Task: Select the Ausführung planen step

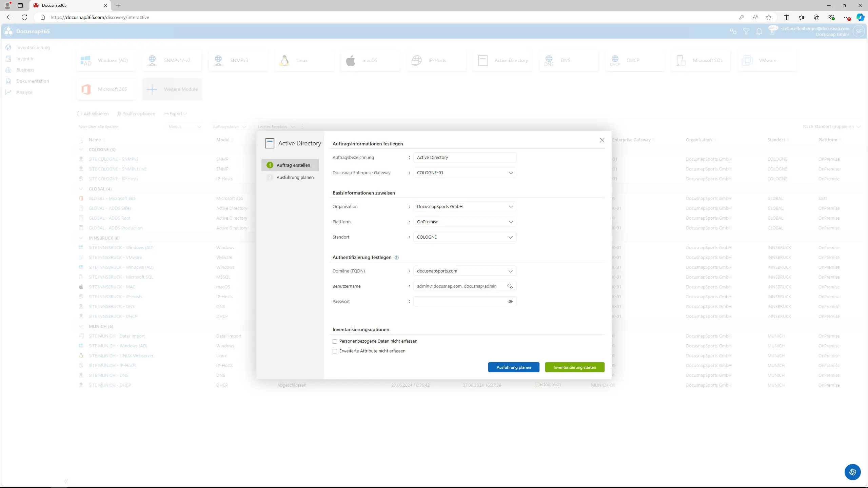Action: [290, 178]
